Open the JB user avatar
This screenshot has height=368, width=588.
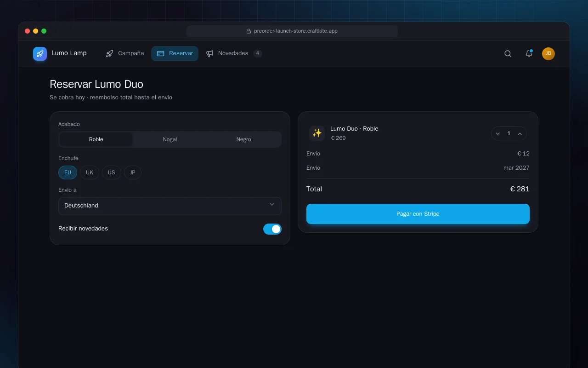click(548, 54)
